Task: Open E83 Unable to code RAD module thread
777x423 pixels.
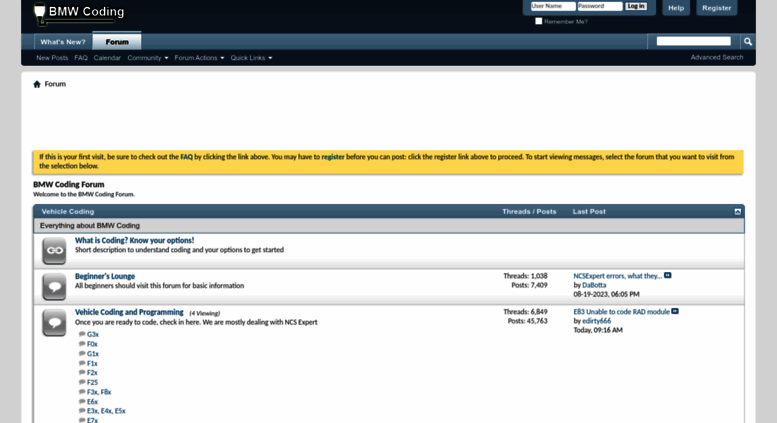Action: tap(621, 312)
